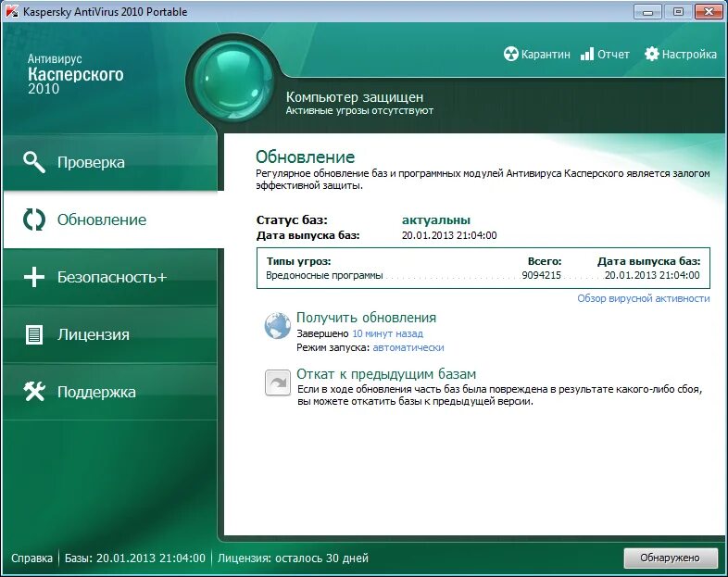This screenshot has width=728, height=577.
Task: Click the Настройка gear icon
Action: click(651, 54)
